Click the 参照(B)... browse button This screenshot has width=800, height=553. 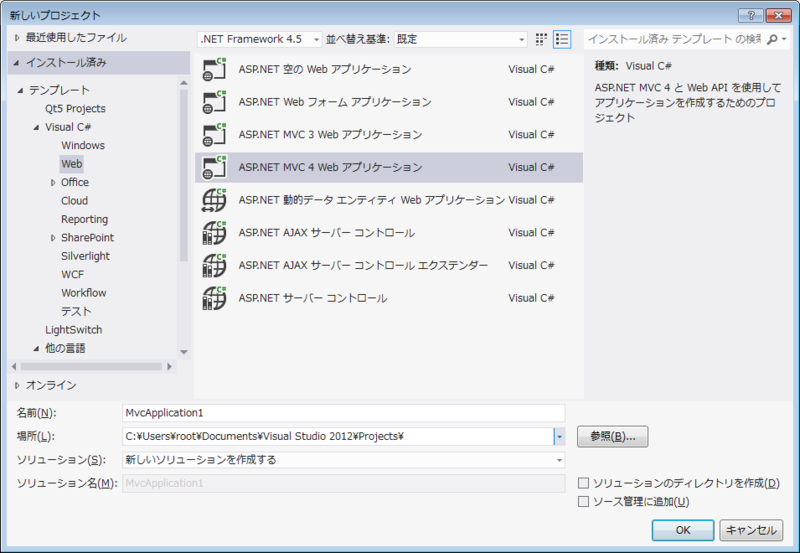[612, 437]
